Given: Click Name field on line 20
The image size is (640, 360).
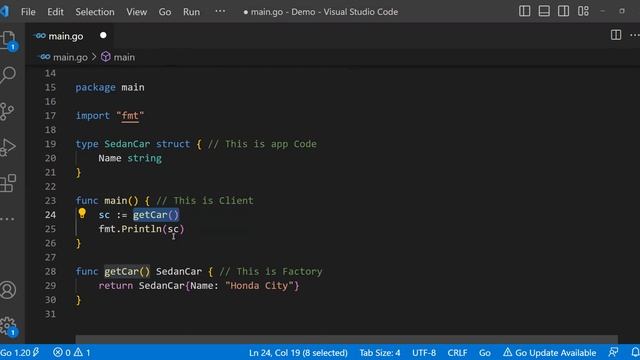Looking at the screenshot, I should pyautogui.click(x=110, y=158).
